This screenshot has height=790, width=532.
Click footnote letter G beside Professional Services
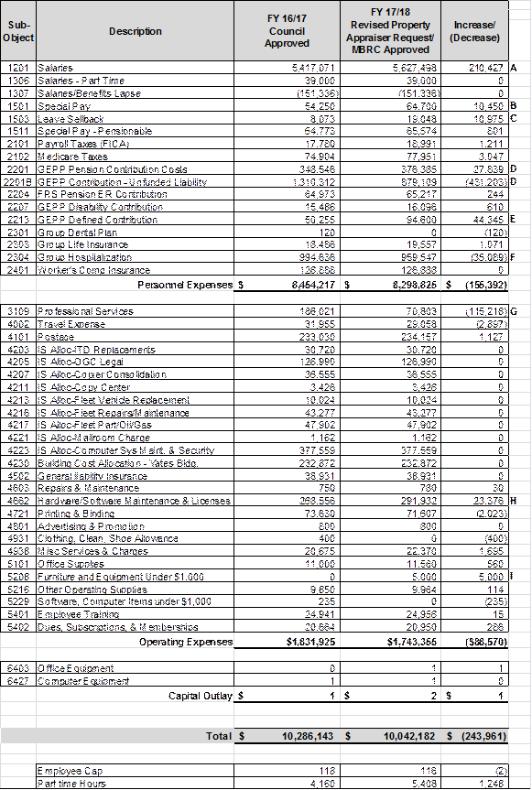514,311
